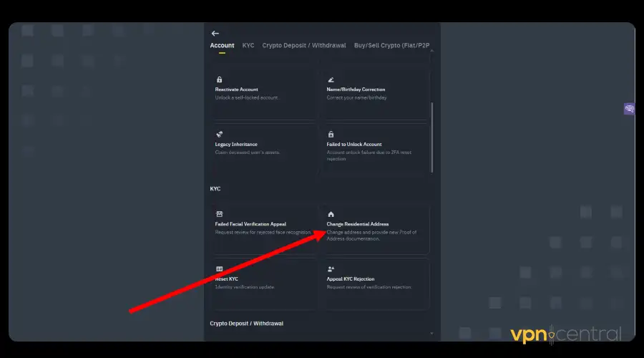Click the Reactivate Account padlock icon

[219, 79]
